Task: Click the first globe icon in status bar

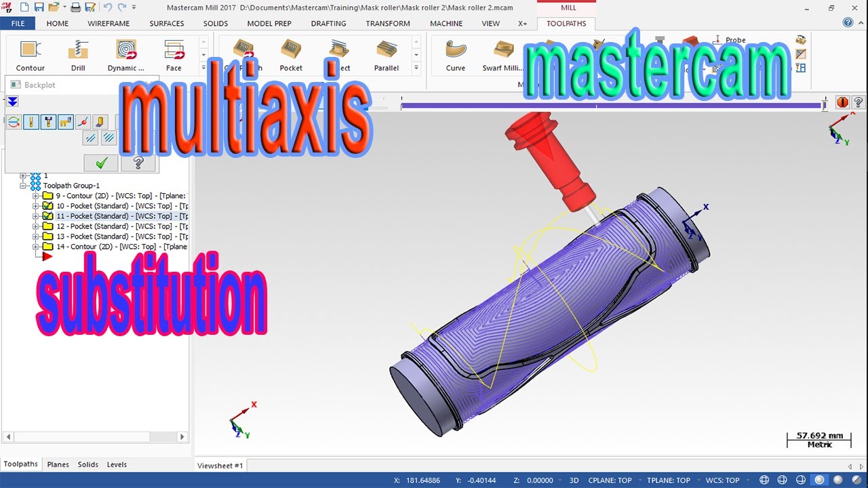Action: pos(764,480)
